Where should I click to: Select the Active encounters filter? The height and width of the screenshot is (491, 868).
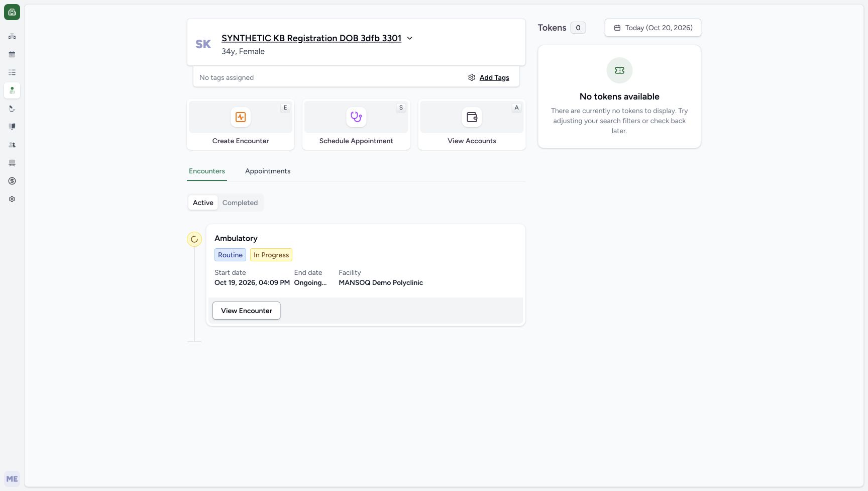click(203, 203)
